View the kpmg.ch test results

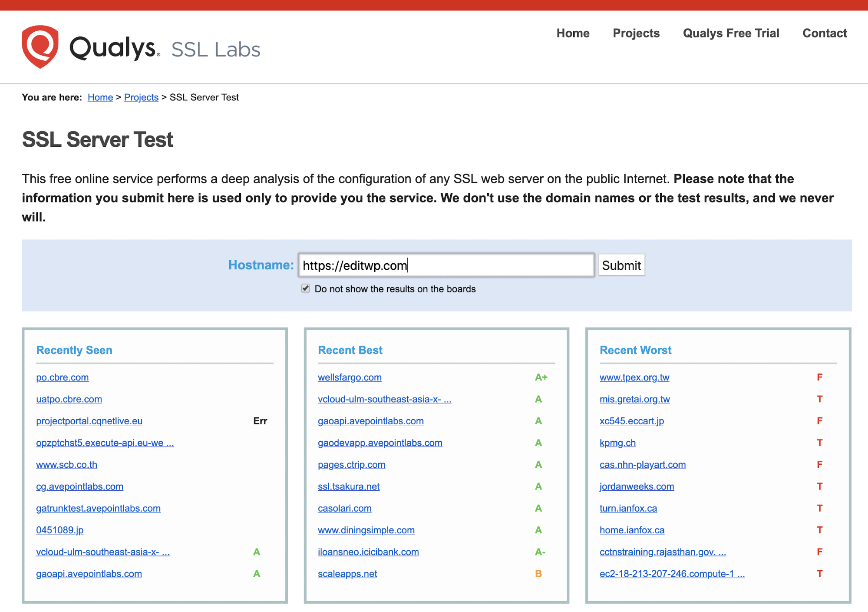617,443
